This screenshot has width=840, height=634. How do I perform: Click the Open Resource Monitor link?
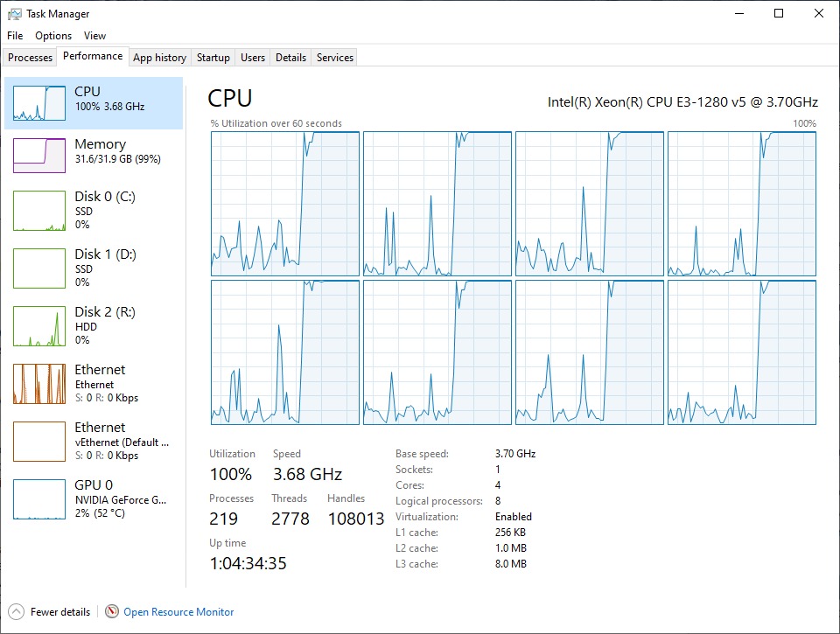pyautogui.click(x=178, y=612)
